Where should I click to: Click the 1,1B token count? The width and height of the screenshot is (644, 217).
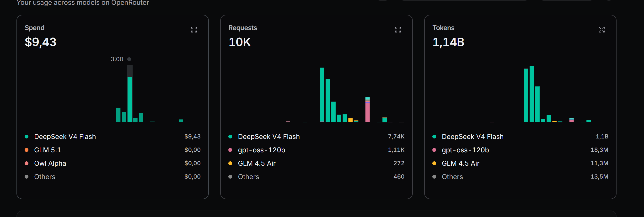pyautogui.click(x=602, y=136)
